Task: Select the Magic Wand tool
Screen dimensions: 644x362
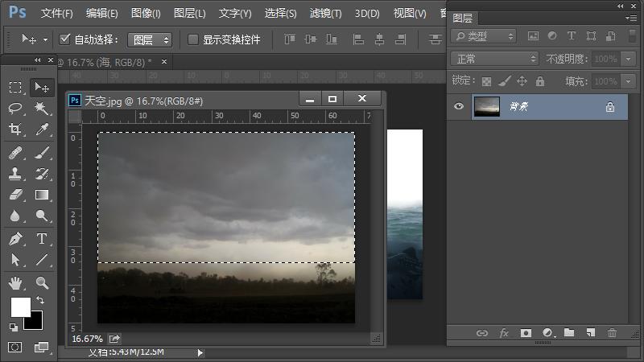Action: pyautogui.click(x=42, y=109)
